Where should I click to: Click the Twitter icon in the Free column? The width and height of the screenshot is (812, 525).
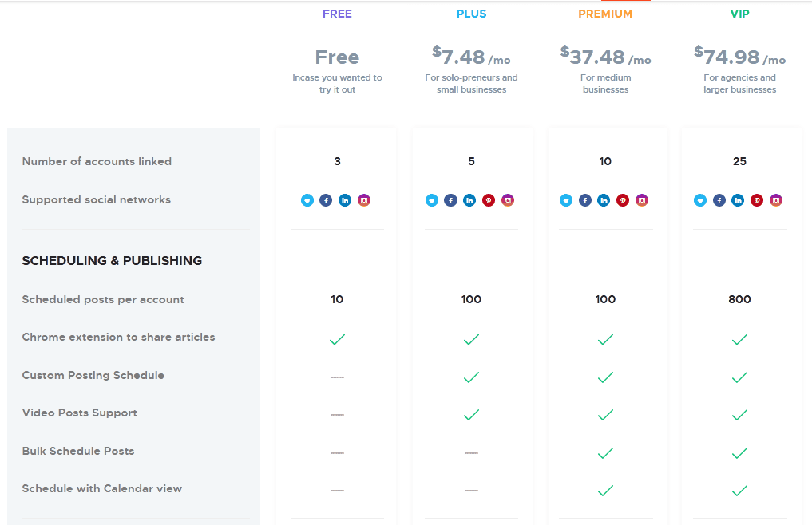pos(307,200)
